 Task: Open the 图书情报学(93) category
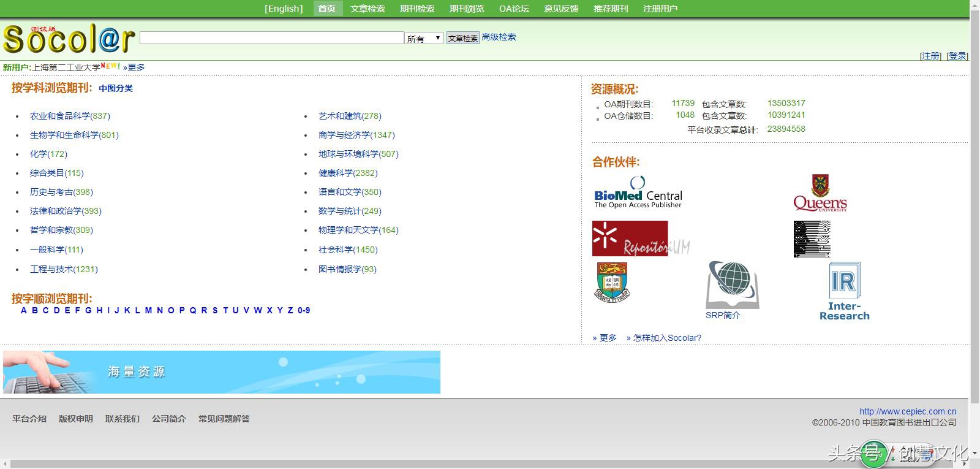(x=347, y=269)
